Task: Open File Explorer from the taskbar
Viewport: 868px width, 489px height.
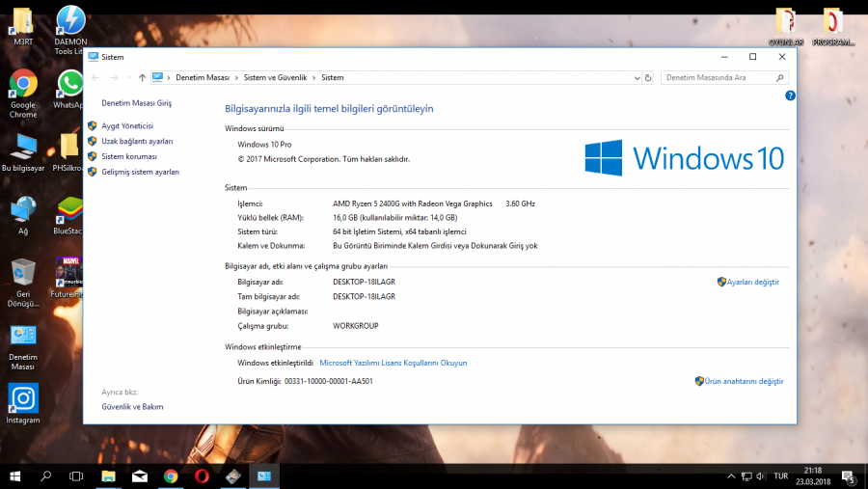Action: [x=108, y=476]
